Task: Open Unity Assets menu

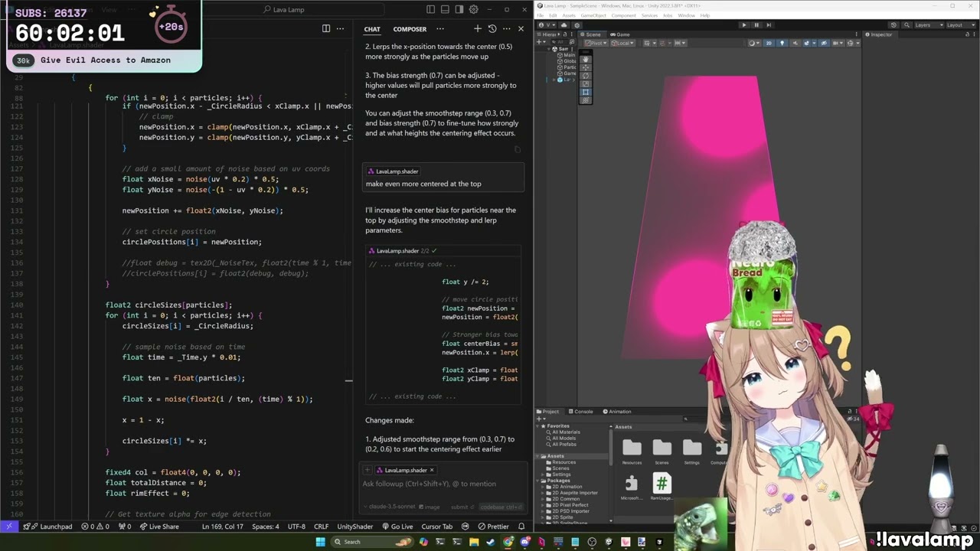Action: [569, 15]
